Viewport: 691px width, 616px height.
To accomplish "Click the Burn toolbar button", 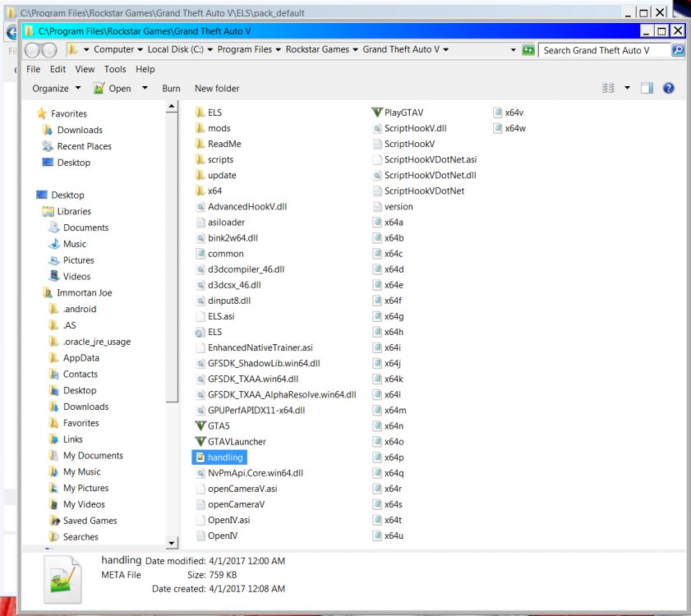I will coord(171,88).
